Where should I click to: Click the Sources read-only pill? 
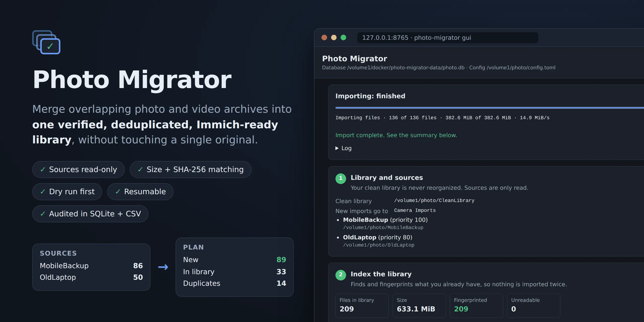[78, 170]
